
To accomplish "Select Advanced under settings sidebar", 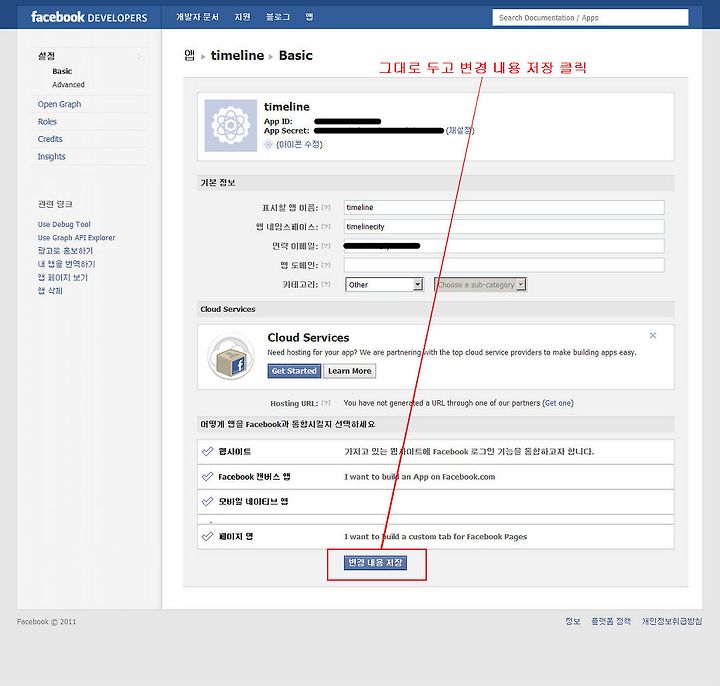I will [68, 84].
